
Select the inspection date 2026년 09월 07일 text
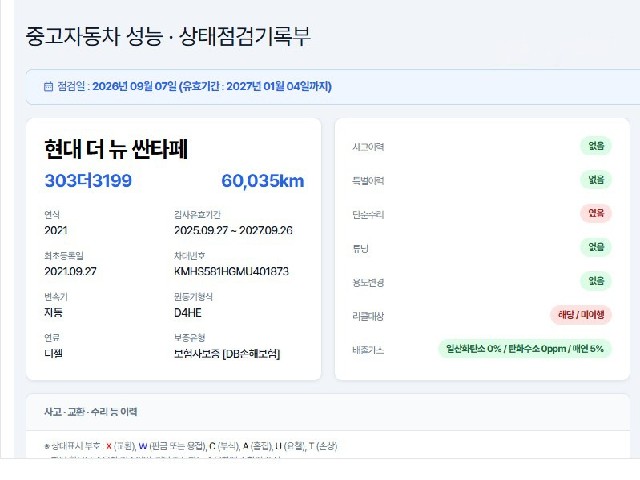coord(134,87)
